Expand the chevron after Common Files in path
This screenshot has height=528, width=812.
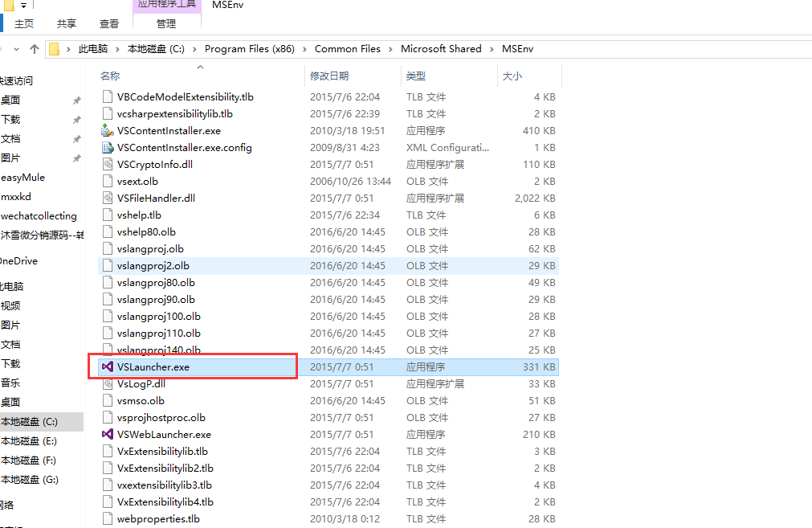coord(390,49)
